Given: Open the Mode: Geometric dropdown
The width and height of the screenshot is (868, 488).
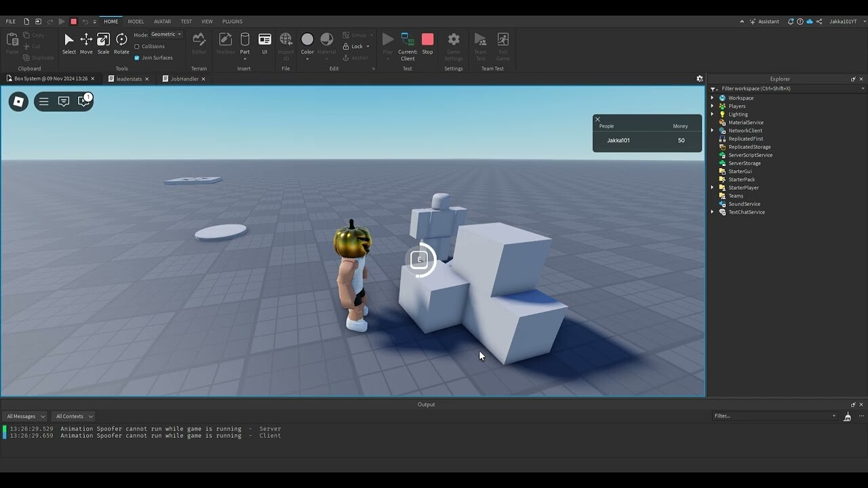Looking at the screenshot, I should pyautogui.click(x=164, y=34).
